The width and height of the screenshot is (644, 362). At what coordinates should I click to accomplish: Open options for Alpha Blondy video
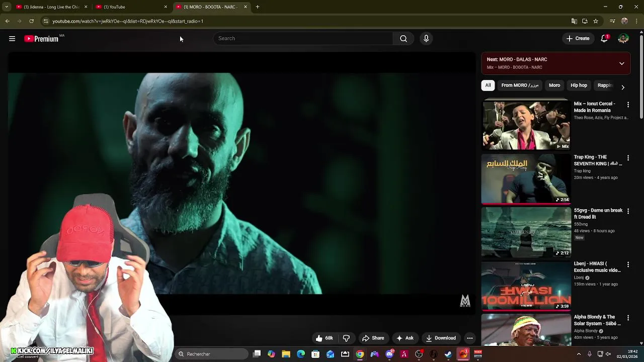pyautogui.click(x=628, y=318)
